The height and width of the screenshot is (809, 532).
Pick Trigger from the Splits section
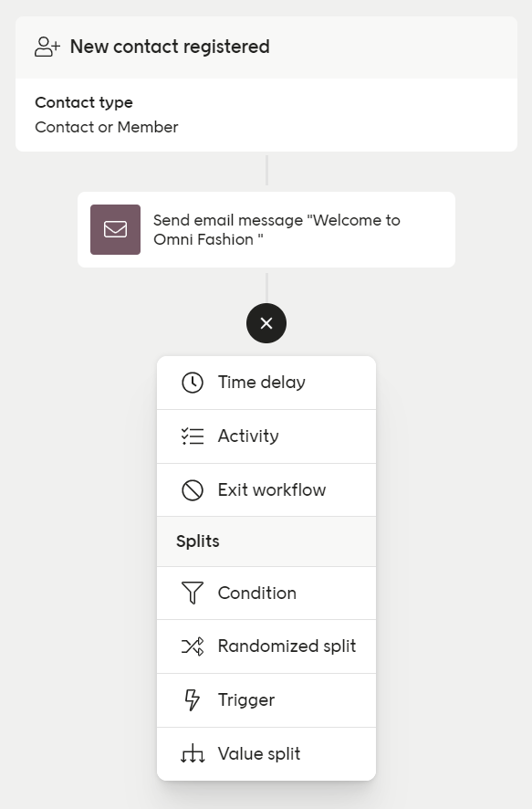[266, 700]
